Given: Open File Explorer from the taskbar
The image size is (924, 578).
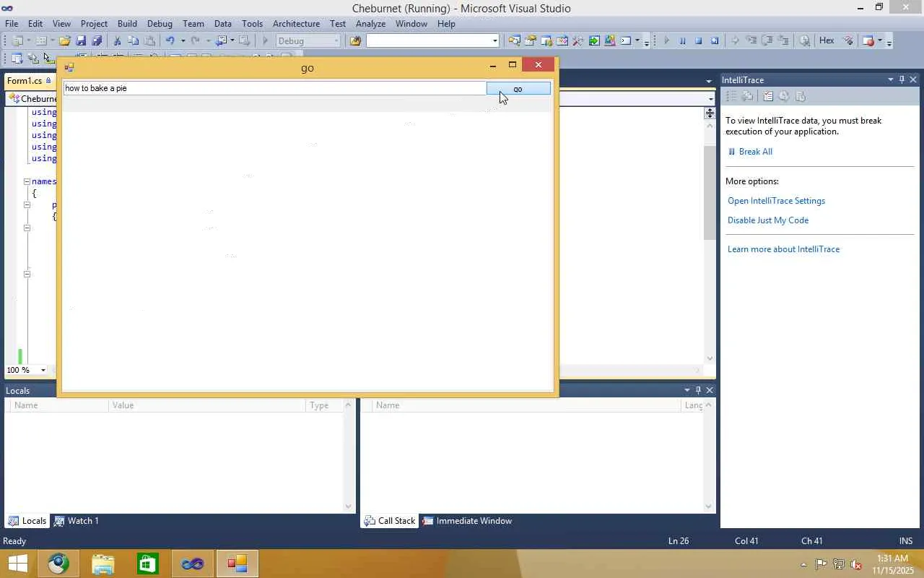Looking at the screenshot, I should click(103, 564).
